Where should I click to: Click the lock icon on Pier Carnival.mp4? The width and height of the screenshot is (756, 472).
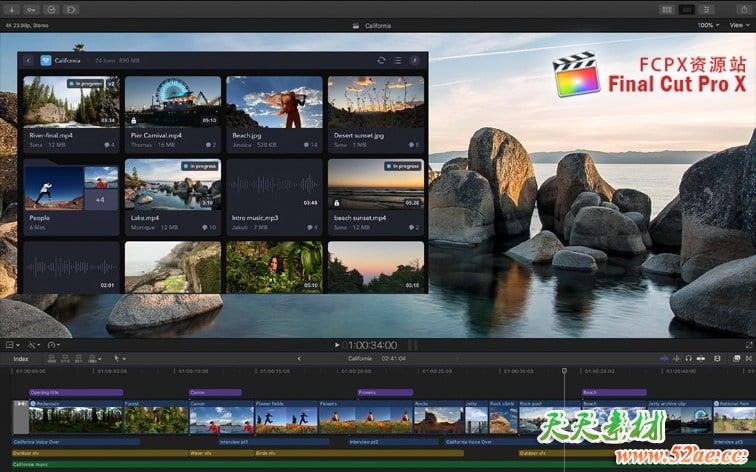click(x=134, y=121)
